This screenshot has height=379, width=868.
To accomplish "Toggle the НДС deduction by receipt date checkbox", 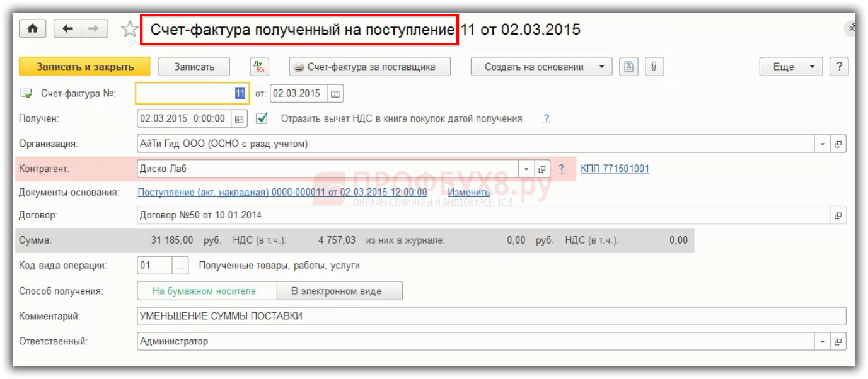I will 262,118.
